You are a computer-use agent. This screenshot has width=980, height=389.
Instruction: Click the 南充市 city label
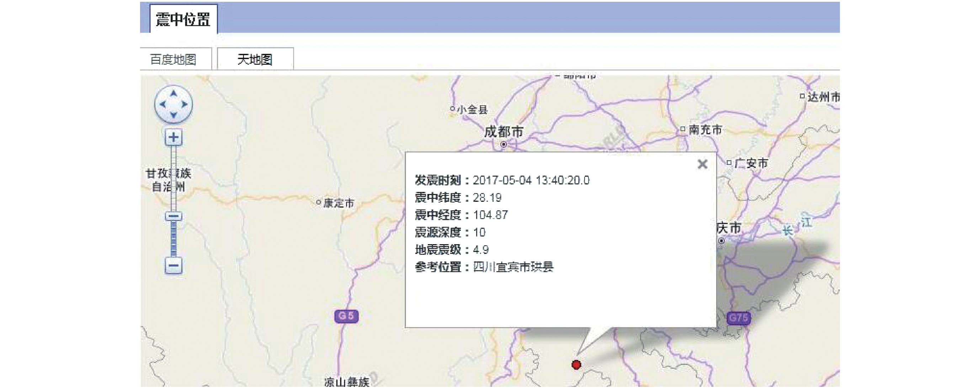[x=705, y=130]
